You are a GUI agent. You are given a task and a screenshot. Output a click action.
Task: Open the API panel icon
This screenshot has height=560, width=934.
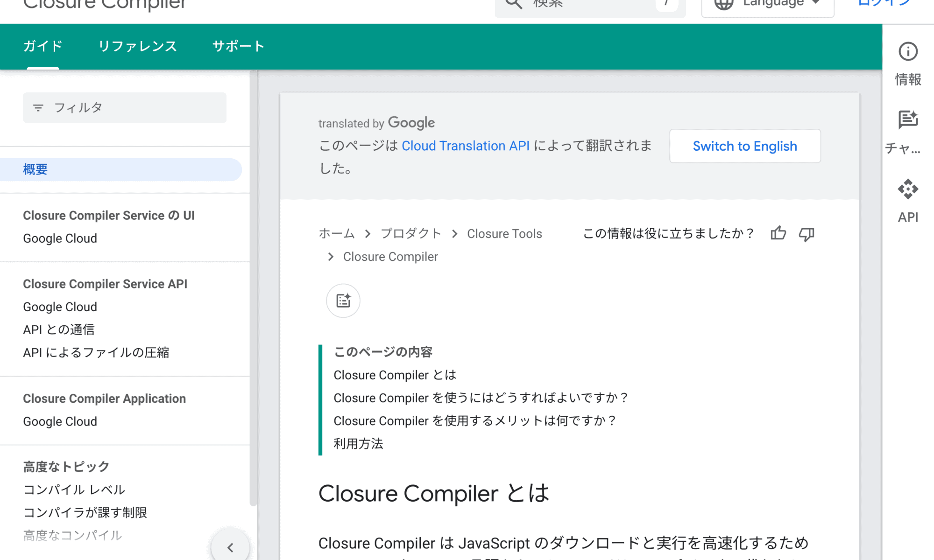coord(908,189)
